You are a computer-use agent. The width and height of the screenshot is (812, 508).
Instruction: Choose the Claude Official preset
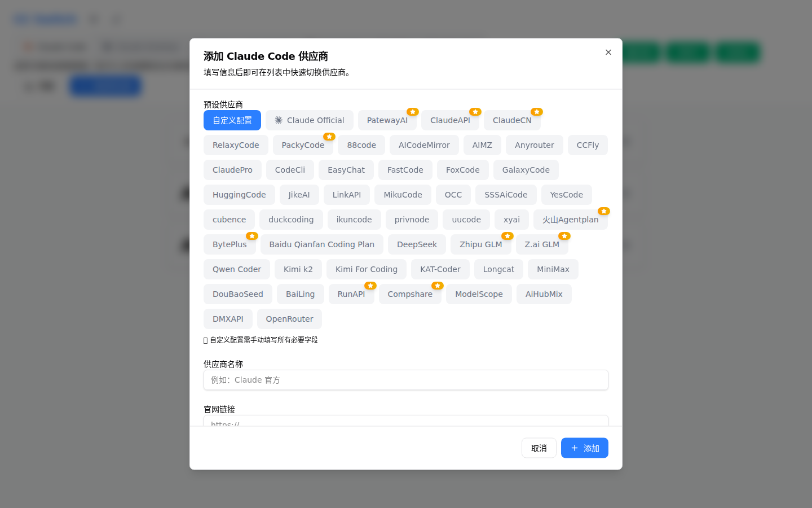point(310,120)
